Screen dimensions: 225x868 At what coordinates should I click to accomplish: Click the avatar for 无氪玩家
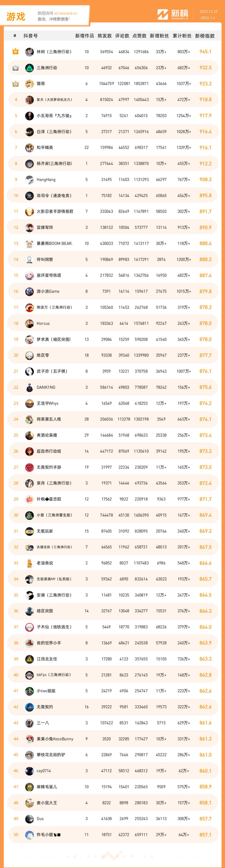pyautogui.click(x=30, y=531)
